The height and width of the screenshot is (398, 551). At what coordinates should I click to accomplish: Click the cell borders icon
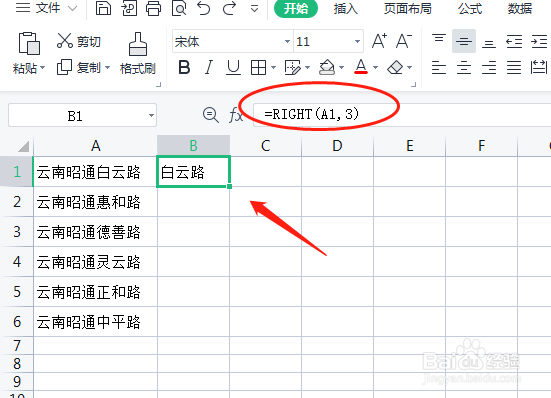click(x=258, y=67)
